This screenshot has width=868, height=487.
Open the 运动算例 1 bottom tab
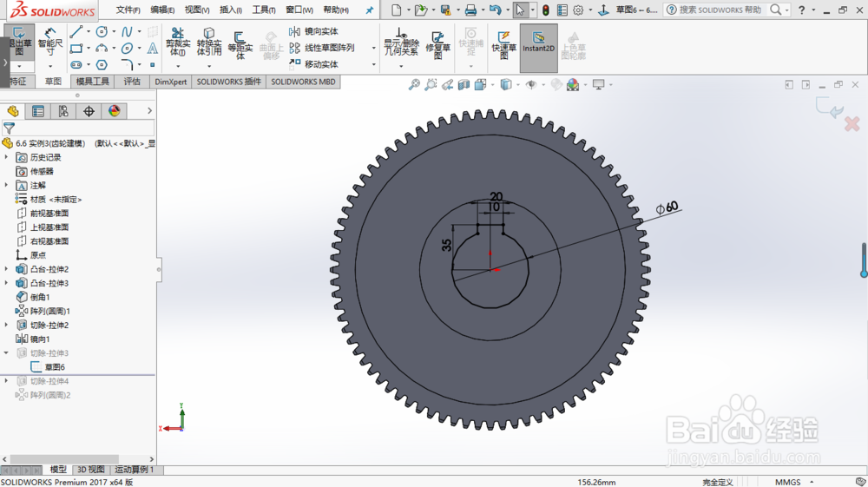(135, 470)
